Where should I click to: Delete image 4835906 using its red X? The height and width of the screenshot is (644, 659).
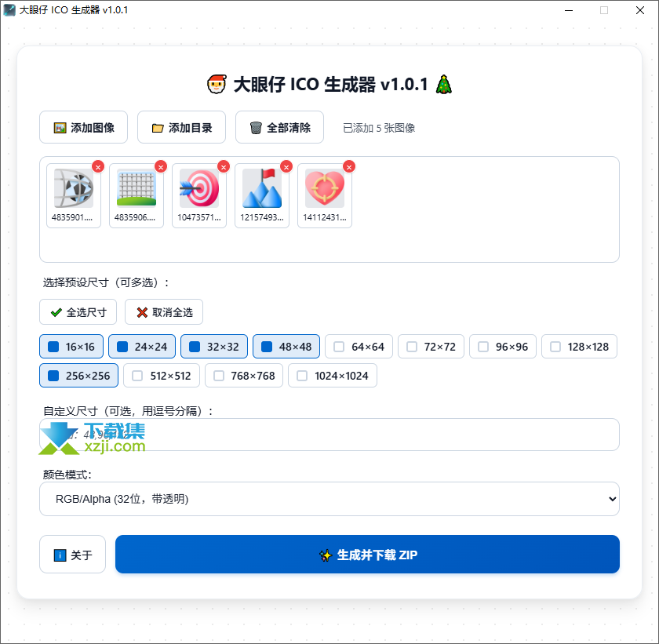(x=160, y=166)
